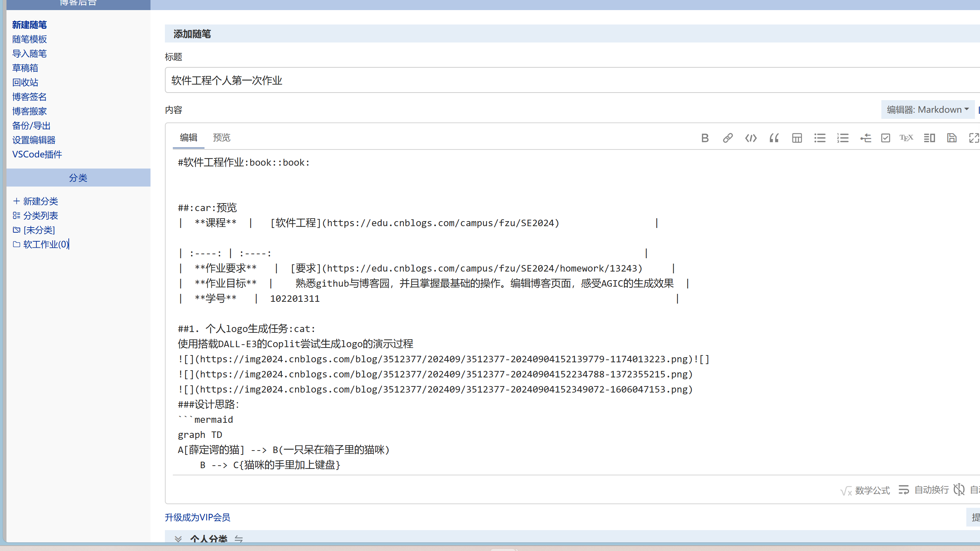980x551 pixels.
Task: Click 新建分类 to create a category
Action: click(41, 201)
